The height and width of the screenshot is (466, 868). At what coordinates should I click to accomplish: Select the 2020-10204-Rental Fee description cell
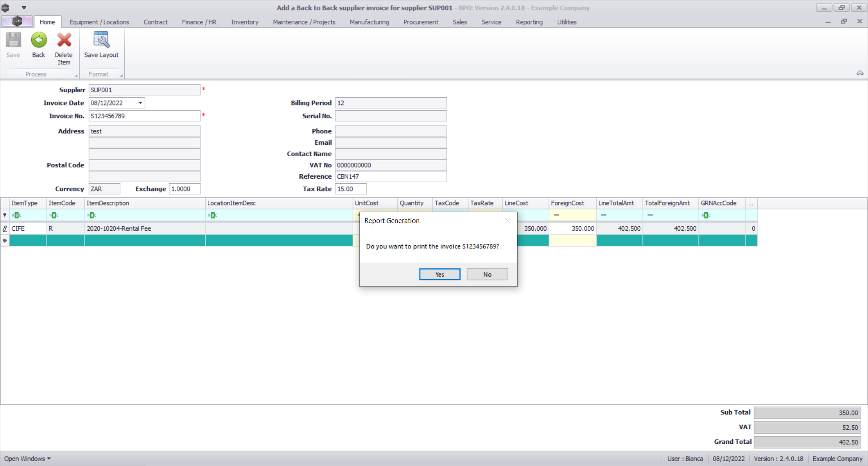tap(145, 229)
